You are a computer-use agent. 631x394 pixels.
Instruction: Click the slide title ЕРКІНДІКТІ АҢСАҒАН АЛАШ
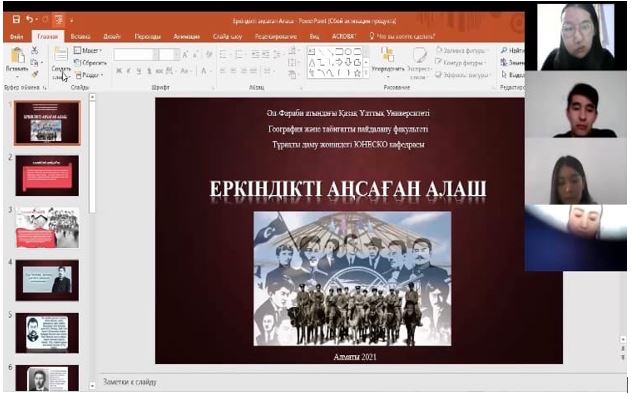click(x=348, y=189)
